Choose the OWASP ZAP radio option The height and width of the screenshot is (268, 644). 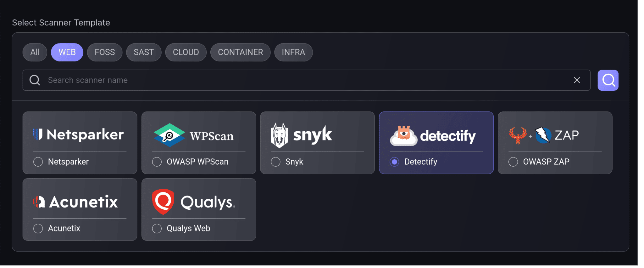(513, 162)
